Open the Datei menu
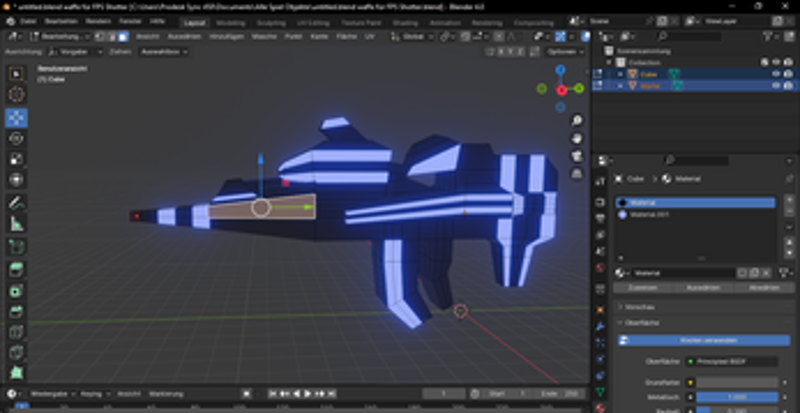The width and height of the screenshot is (800, 413). tap(28, 22)
